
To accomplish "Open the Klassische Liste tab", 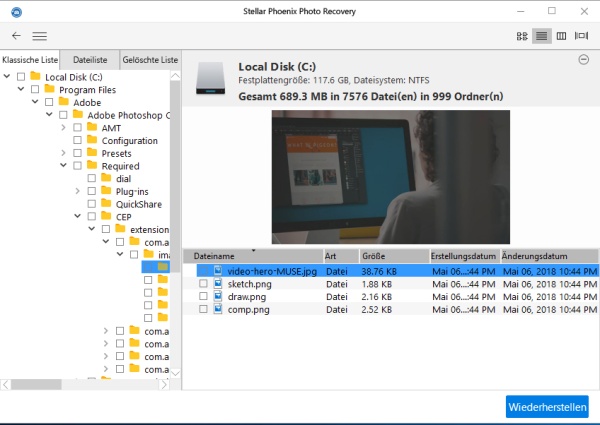I will click(30, 60).
